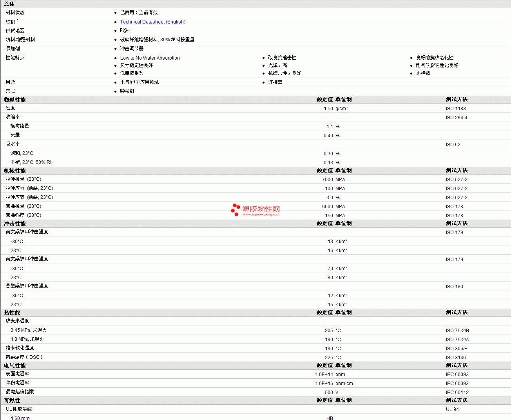Screen dimensions: 511x420
Task: Select the ISO 294-4 shrinkage method
Action: tap(457, 118)
